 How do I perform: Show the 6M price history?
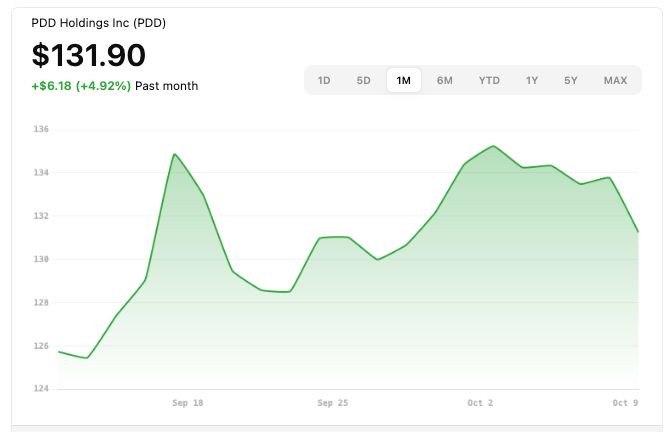(x=444, y=80)
